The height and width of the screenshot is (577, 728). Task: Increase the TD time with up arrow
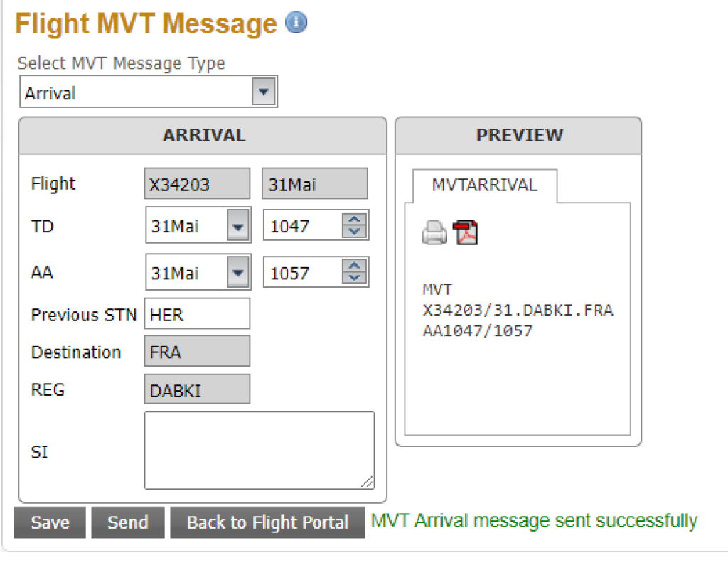click(354, 220)
